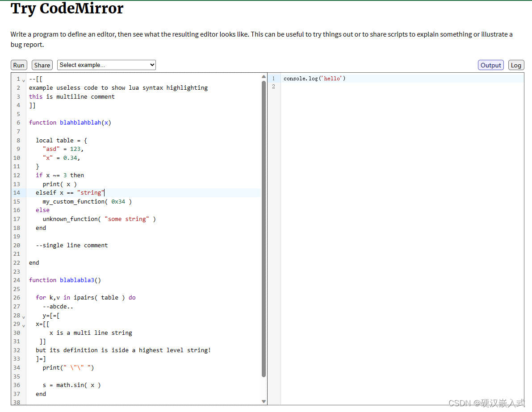532x412 pixels.
Task: Click the editor scrollbar down arrow
Action: [264, 401]
